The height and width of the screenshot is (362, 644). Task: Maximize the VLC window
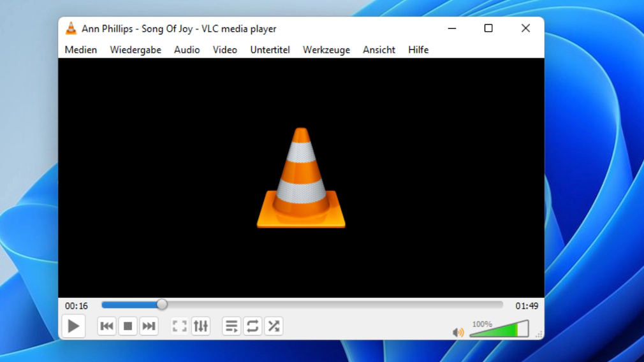[488, 28]
